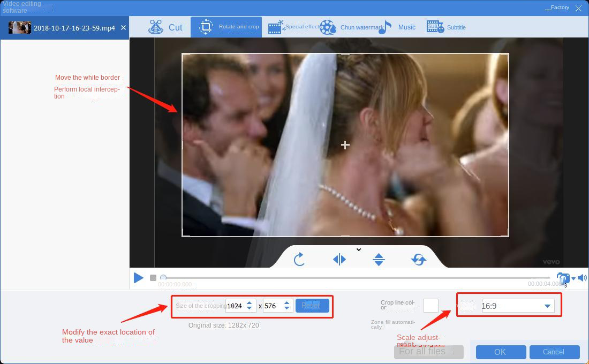Go to the Subtitle tab

point(446,27)
